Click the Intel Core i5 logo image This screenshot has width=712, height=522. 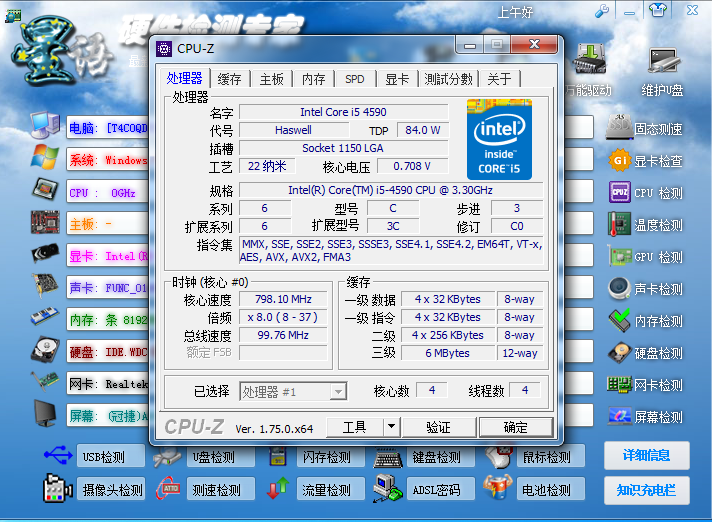point(499,139)
